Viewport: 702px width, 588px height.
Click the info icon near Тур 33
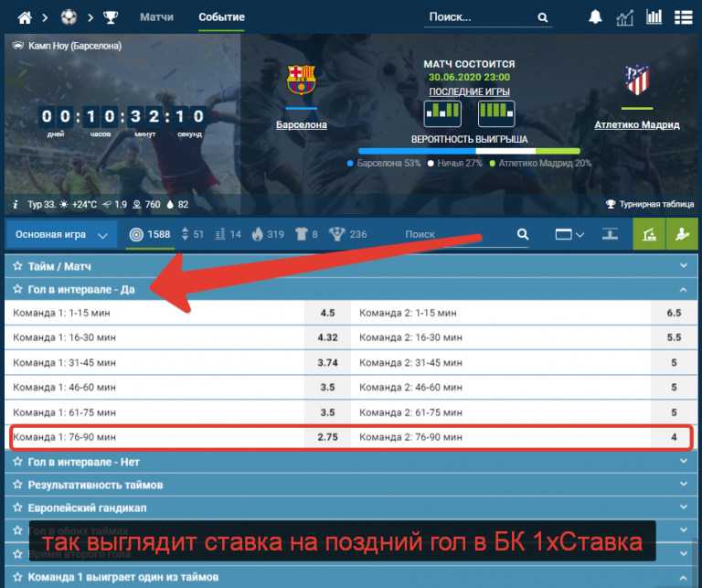coord(16,205)
